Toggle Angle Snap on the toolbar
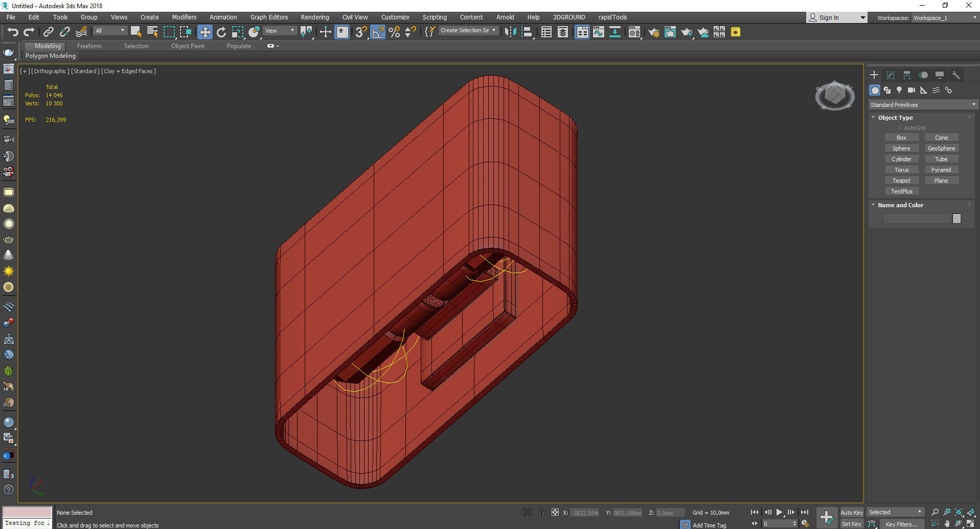This screenshot has height=529, width=980. click(x=378, y=32)
